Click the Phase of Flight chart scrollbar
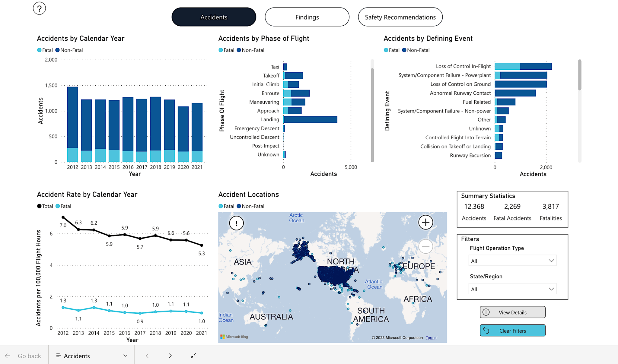Image resolution: width=618 pixels, height=364 pixels. click(x=372, y=115)
